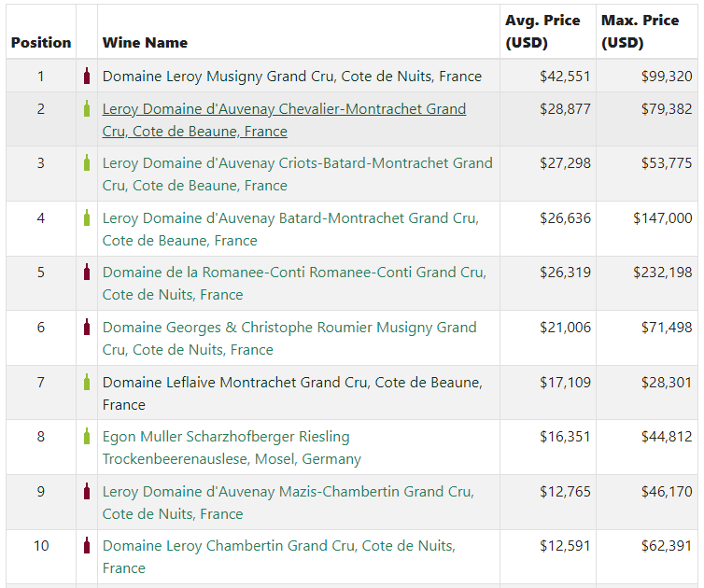Click red bottle icon beside Mazis-Chambertin

click(x=87, y=492)
